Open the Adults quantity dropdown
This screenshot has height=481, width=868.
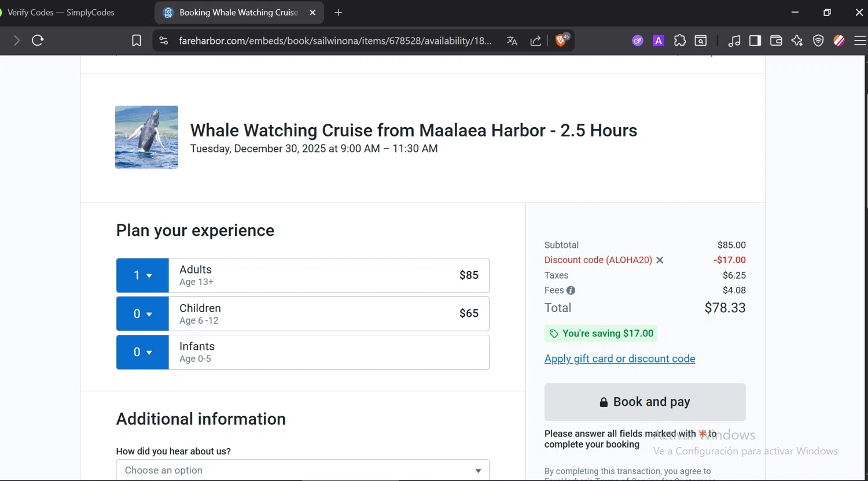(142, 275)
